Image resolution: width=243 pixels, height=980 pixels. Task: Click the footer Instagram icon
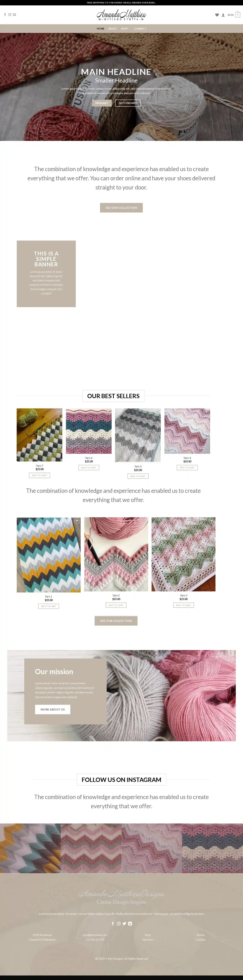coord(118,924)
